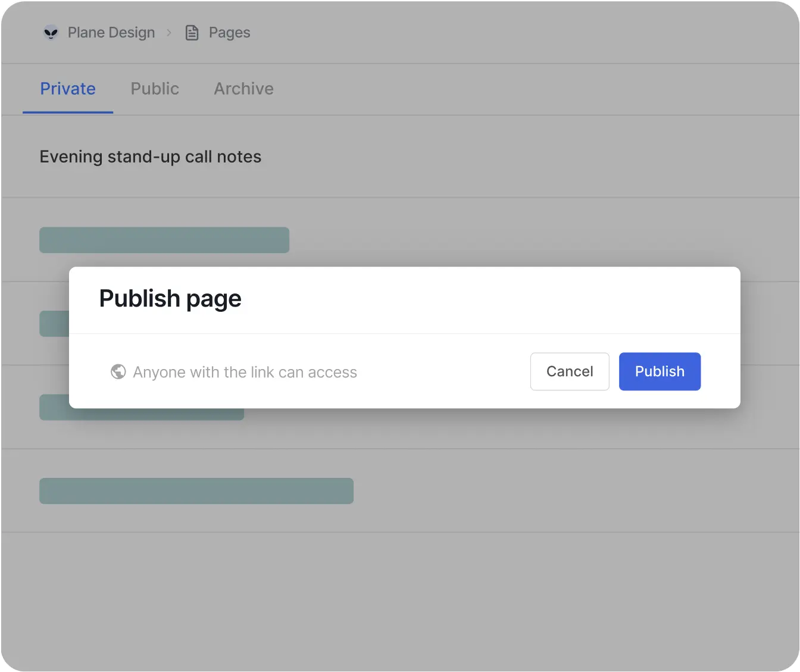800x672 pixels.
Task: Click the third placeholder bar under the dialog edge
Action: 142,414
